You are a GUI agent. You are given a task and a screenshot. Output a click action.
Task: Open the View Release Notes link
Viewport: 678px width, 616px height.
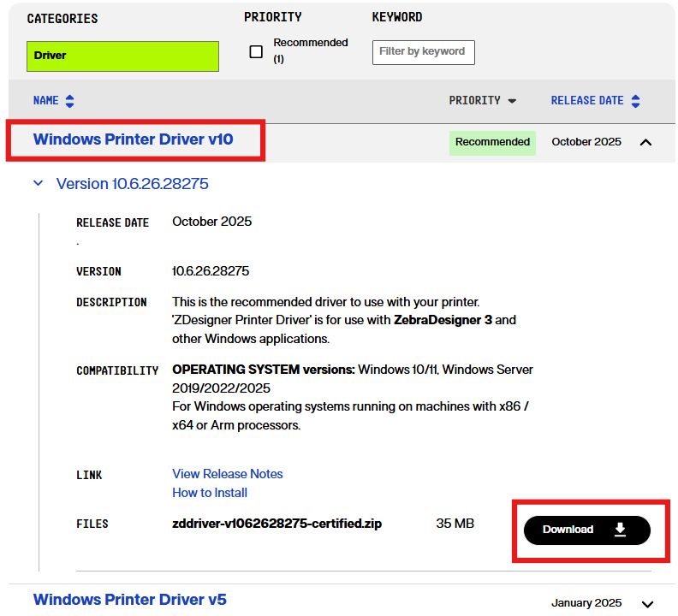228,474
